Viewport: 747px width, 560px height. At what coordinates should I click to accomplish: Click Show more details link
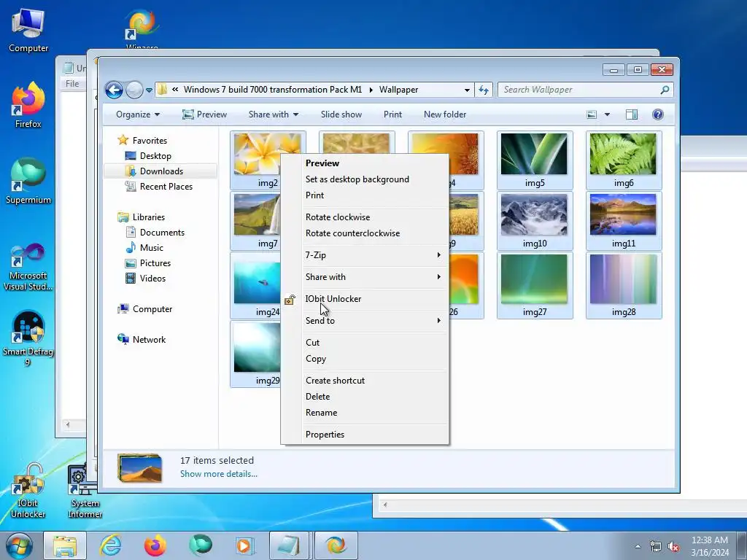(219, 474)
